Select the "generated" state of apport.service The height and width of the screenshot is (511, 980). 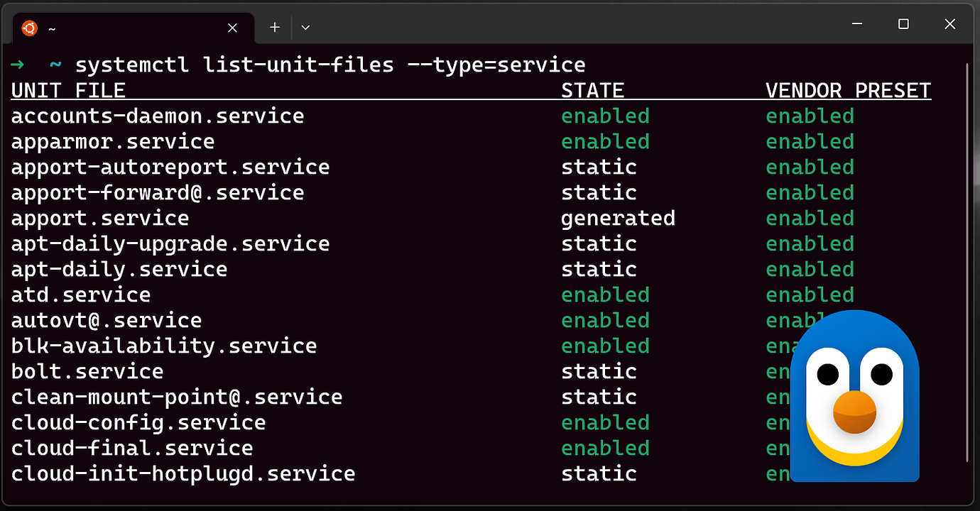click(x=617, y=218)
